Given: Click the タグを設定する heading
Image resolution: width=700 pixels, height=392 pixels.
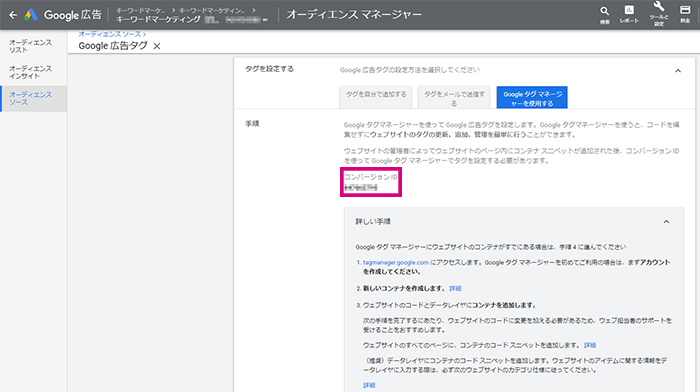Looking at the screenshot, I should point(269,69).
